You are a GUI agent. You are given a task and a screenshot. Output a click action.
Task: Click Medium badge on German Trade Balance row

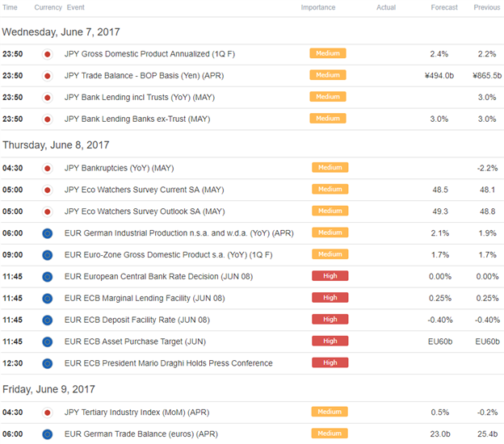(330, 434)
